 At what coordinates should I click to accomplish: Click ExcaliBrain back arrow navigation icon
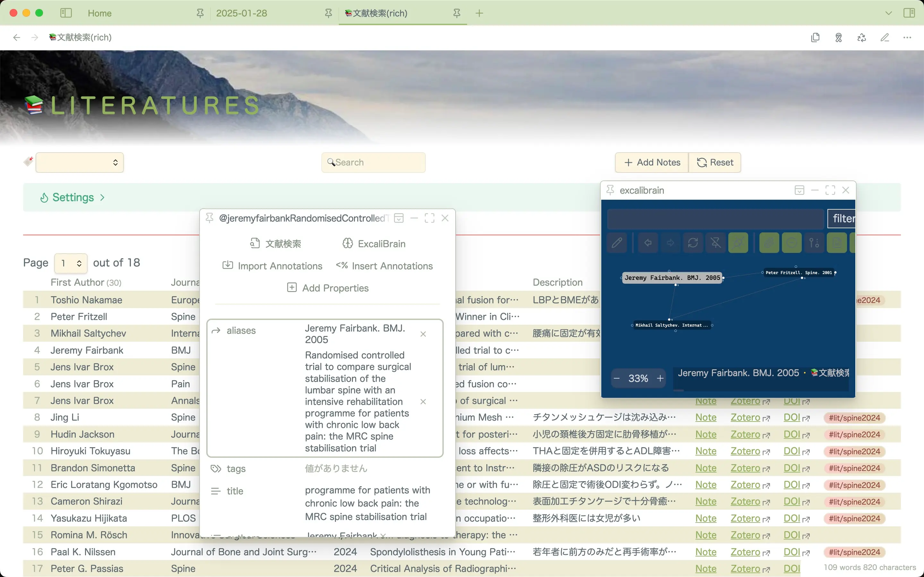(647, 243)
